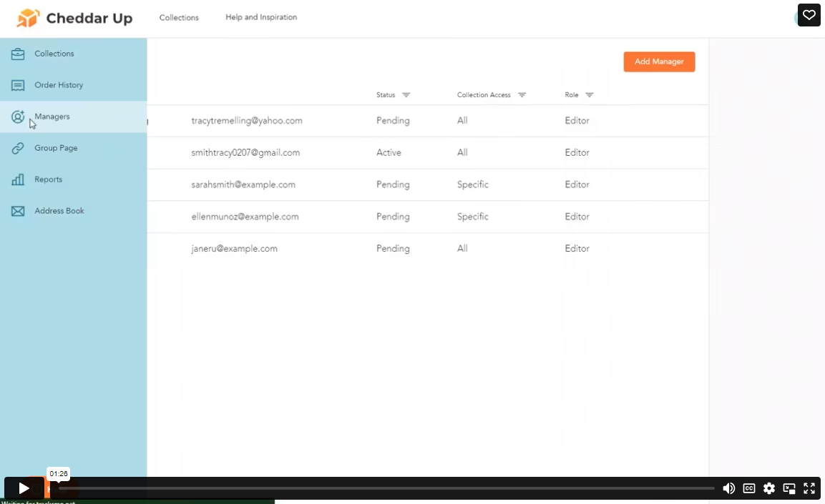Click the Group Page link icon

(x=18, y=148)
